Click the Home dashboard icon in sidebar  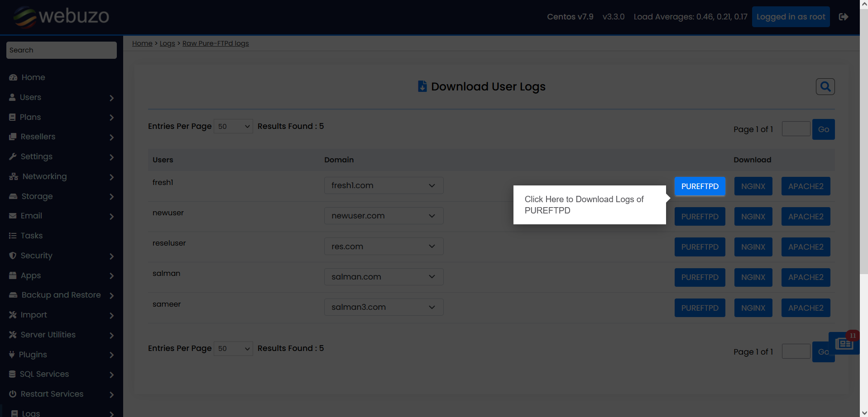click(13, 77)
